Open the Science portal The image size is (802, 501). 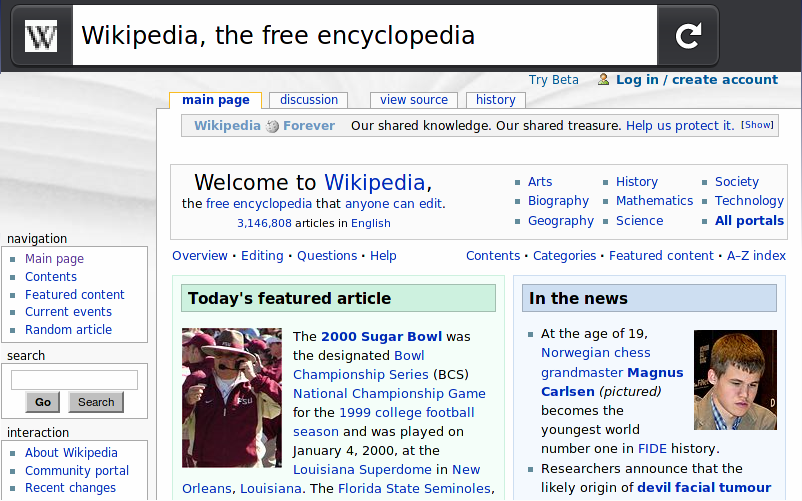(x=639, y=221)
